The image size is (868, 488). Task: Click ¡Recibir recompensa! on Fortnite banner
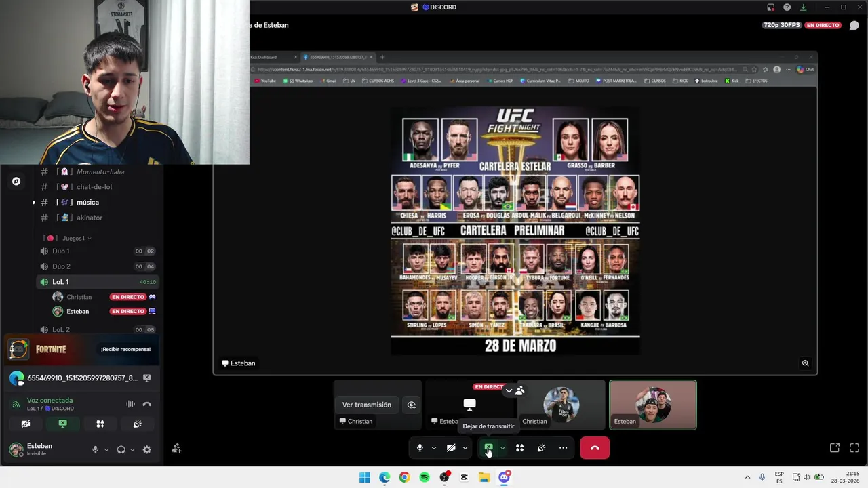point(125,350)
